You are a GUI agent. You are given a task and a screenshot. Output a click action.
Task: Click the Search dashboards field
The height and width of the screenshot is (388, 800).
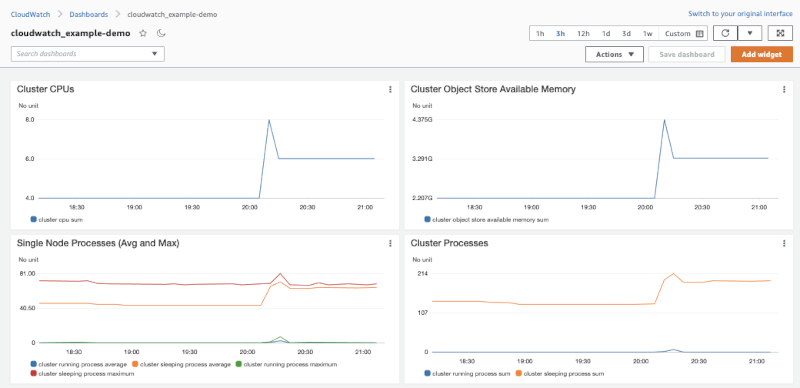pyautogui.click(x=88, y=54)
